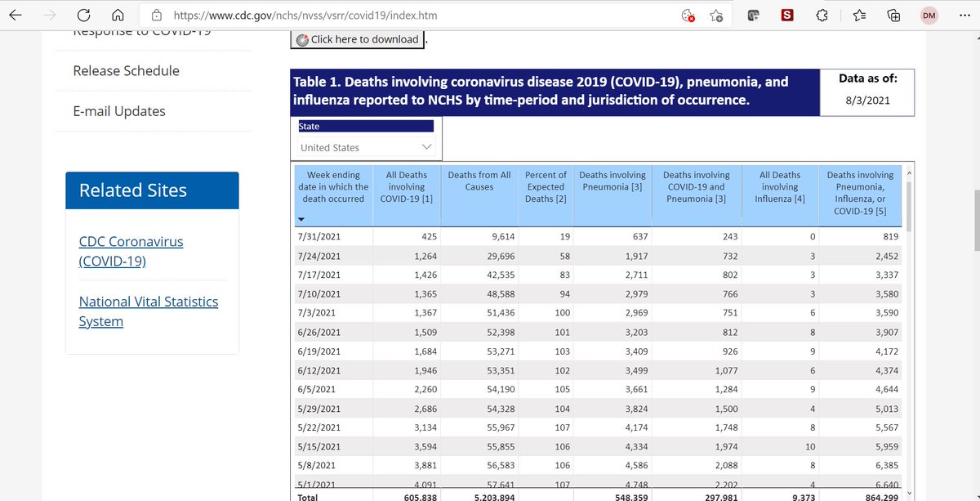Go back using the browser back arrow

point(16,15)
